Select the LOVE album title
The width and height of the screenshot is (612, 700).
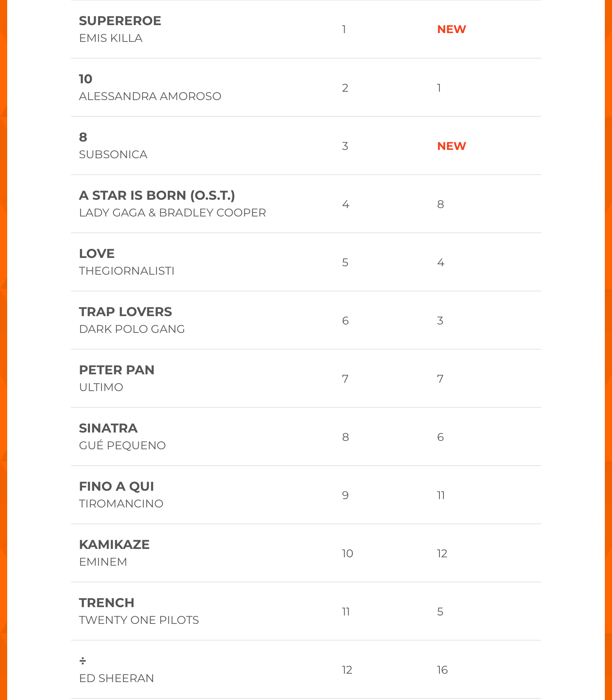pos(97,254)
